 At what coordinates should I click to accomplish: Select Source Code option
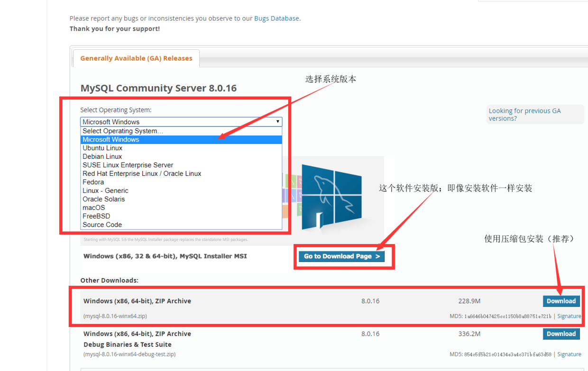[x=181, y=225]
